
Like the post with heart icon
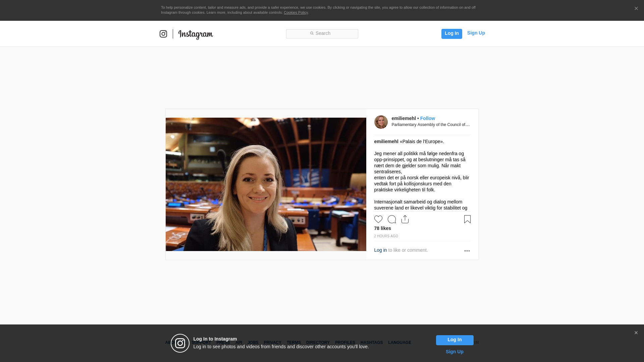(378, 219)
